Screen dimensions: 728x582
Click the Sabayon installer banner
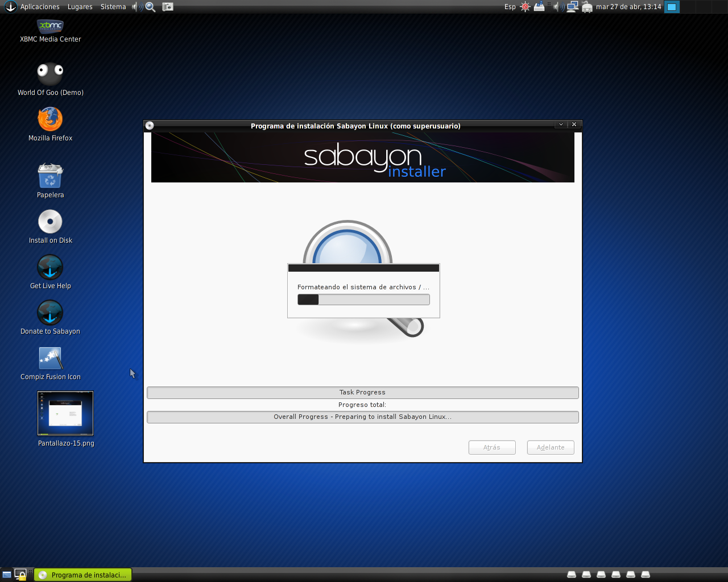pos(363,157)
